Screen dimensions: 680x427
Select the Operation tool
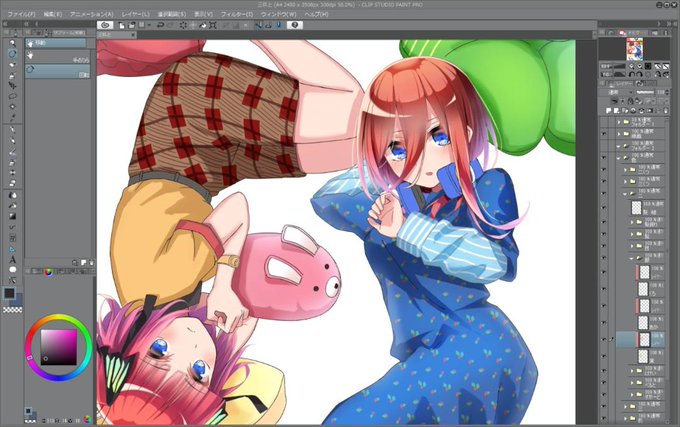(x=12, y=65)
